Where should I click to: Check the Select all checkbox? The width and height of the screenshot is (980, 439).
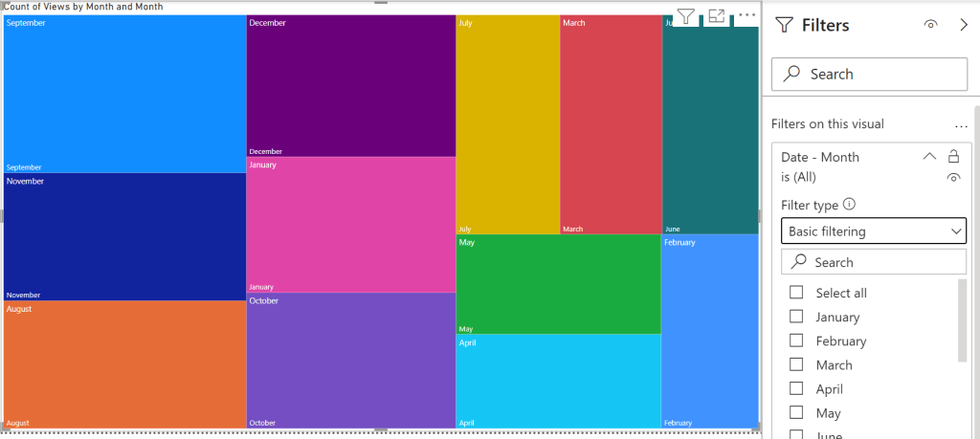pyautogui.click(x=796, y=293)
